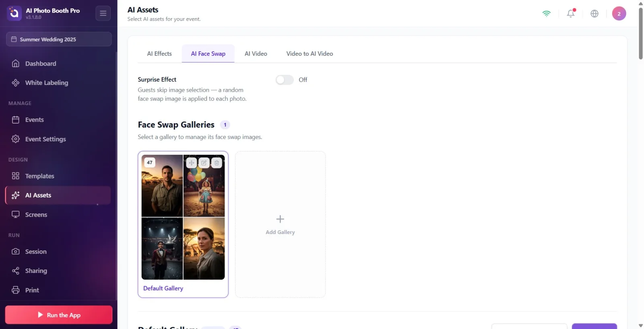This screenshot has width=644, height=329.
Task: Click the Dashboard home icon
Action: (x=16, y=64)
